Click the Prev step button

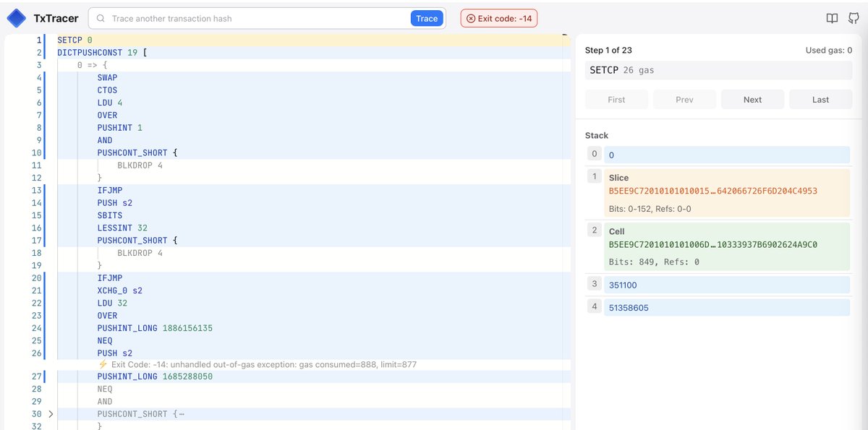(x=684, y=100)
